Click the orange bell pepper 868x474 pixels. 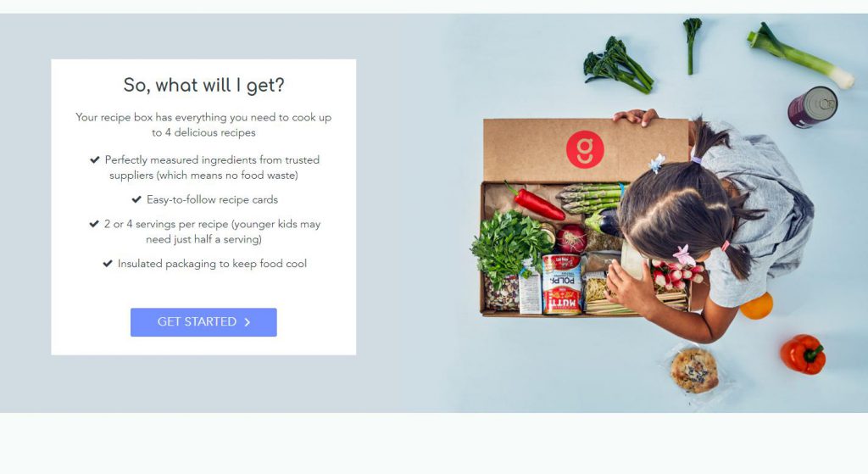tap(804, 354)
